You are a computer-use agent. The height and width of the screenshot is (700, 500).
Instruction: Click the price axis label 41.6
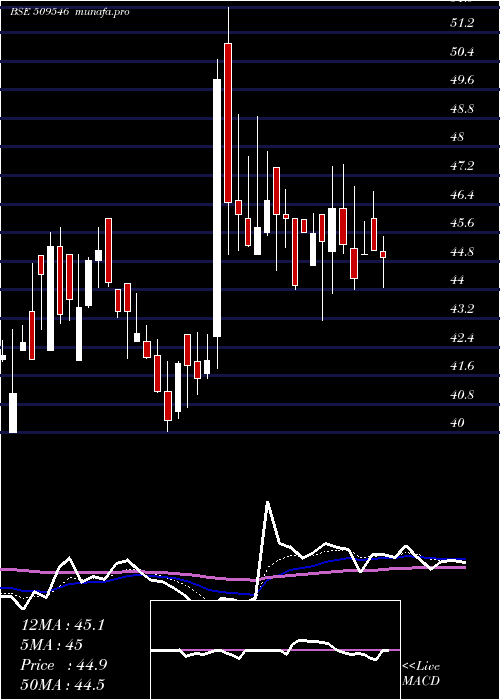point(462,366)
